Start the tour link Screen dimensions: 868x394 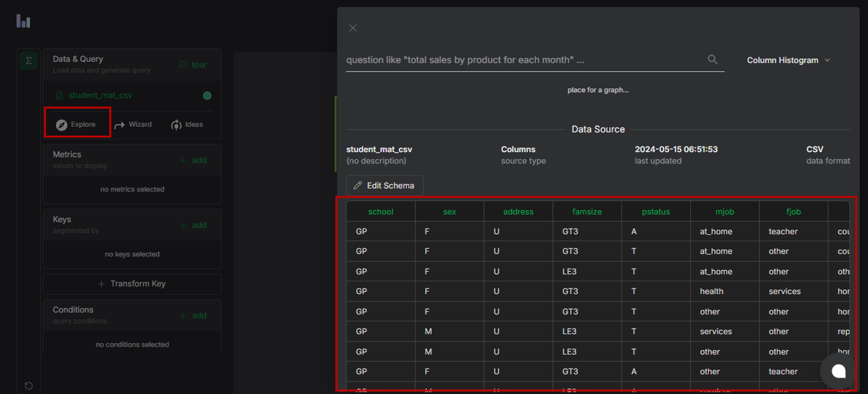pos(193,65)
